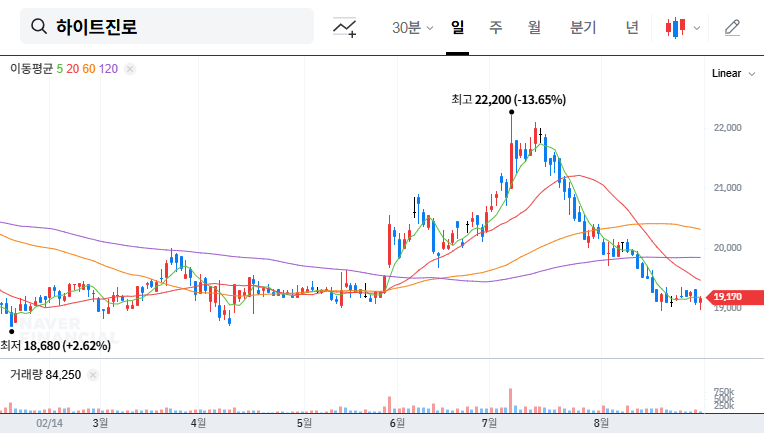The height and width of the screenshot is (433, 764).
Task: Click the candlestick chart type icon
Action: click(676, 28)
